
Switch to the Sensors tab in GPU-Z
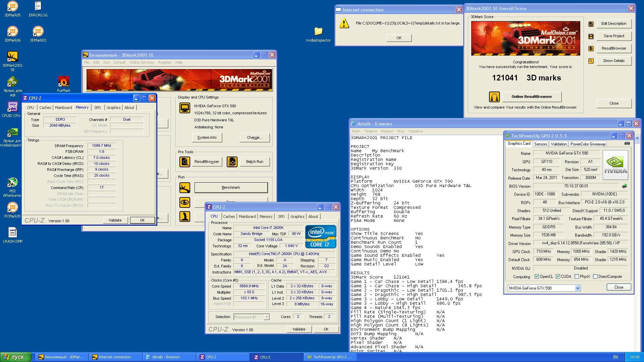540,144
